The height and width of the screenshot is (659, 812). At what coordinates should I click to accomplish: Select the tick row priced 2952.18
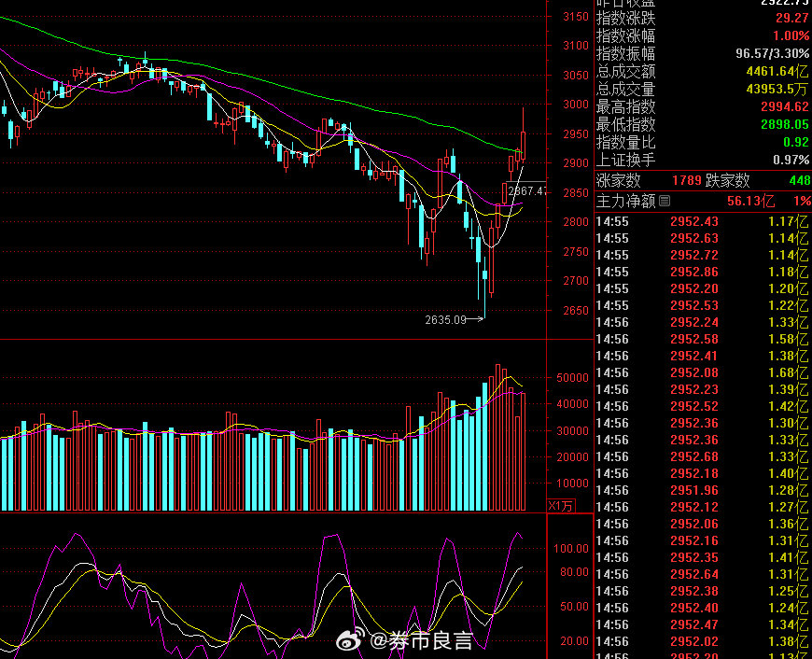tap(703, 473)
